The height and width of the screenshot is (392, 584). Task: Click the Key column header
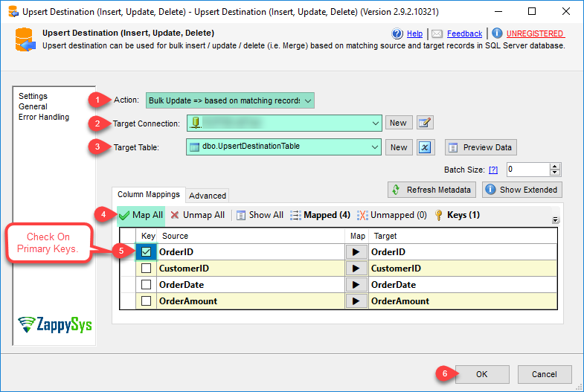[147, 236]
